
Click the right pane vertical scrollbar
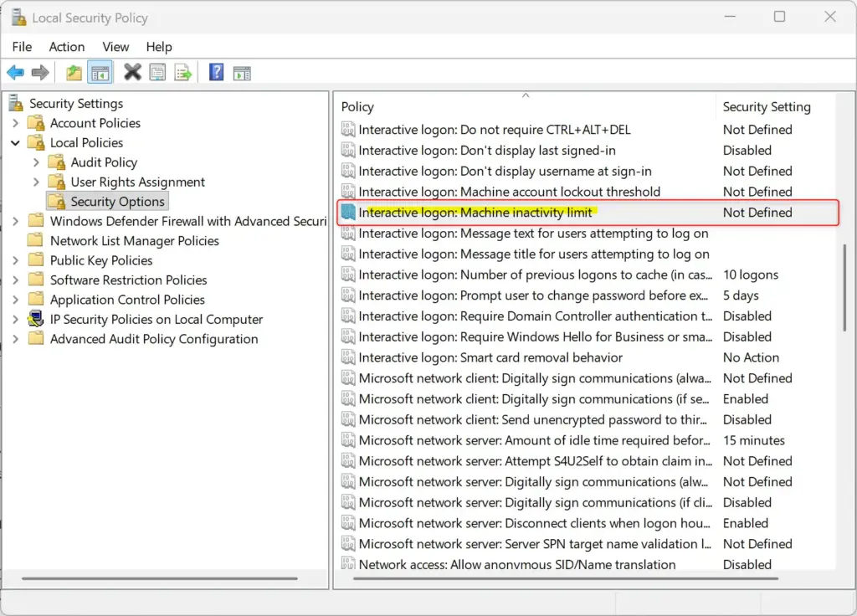click(x=844, y=288)
